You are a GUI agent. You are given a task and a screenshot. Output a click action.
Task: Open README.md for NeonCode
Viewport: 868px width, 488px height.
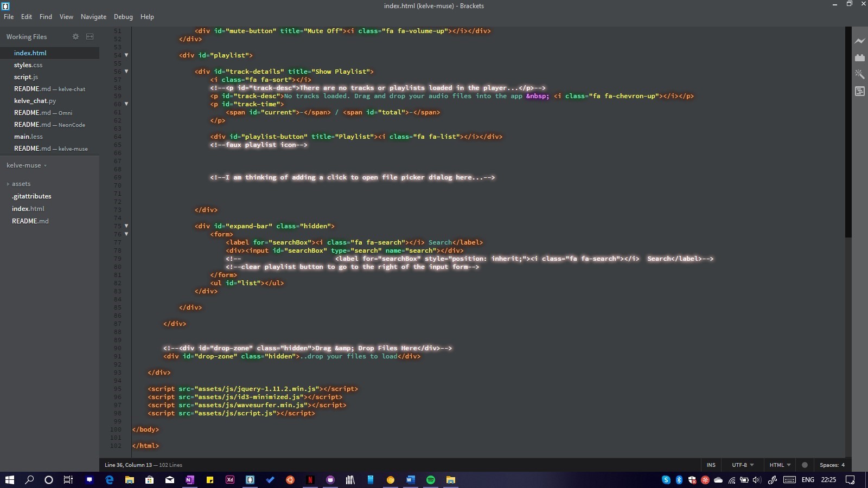coord(49,125)
